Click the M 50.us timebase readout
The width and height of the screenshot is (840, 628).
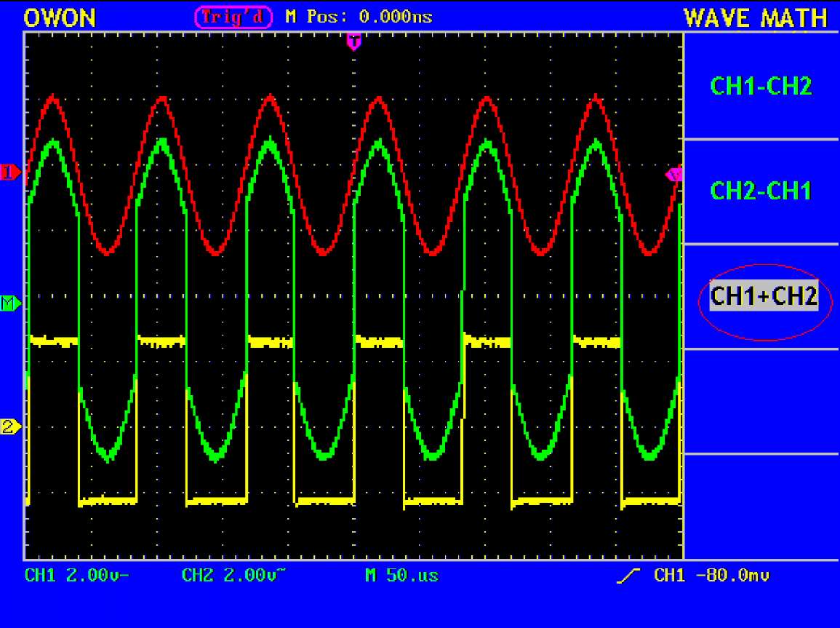(x=401, y=576)
